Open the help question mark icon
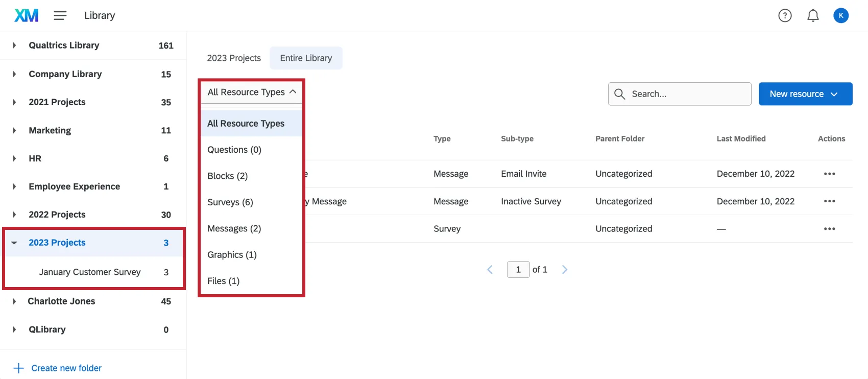This screenshot has height=379, width=868. [x=785, y=16]
